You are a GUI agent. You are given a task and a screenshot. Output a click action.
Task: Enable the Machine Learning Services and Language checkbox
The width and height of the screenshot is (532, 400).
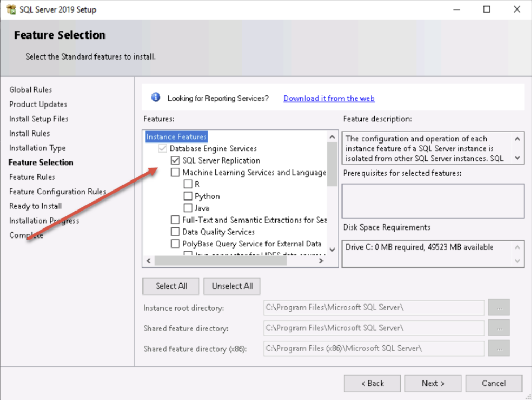175,173
